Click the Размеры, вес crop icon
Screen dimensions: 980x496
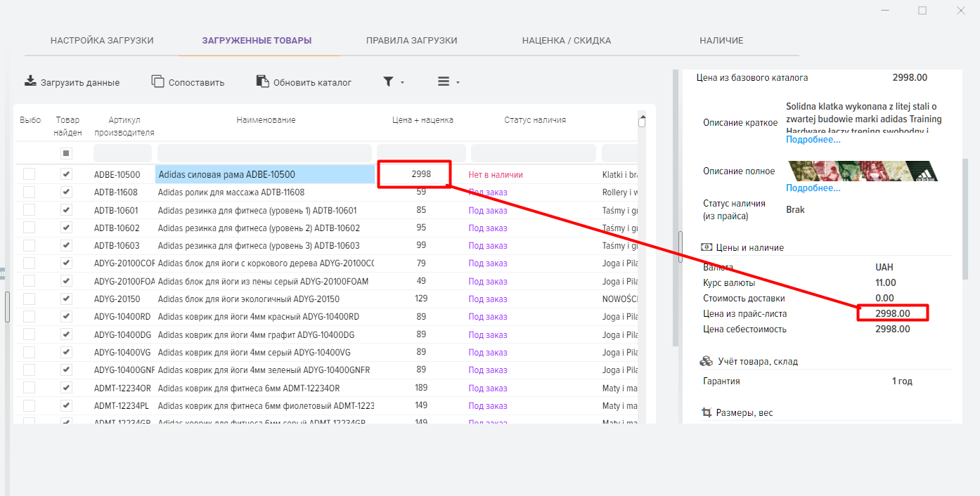(x=707, y=412)
